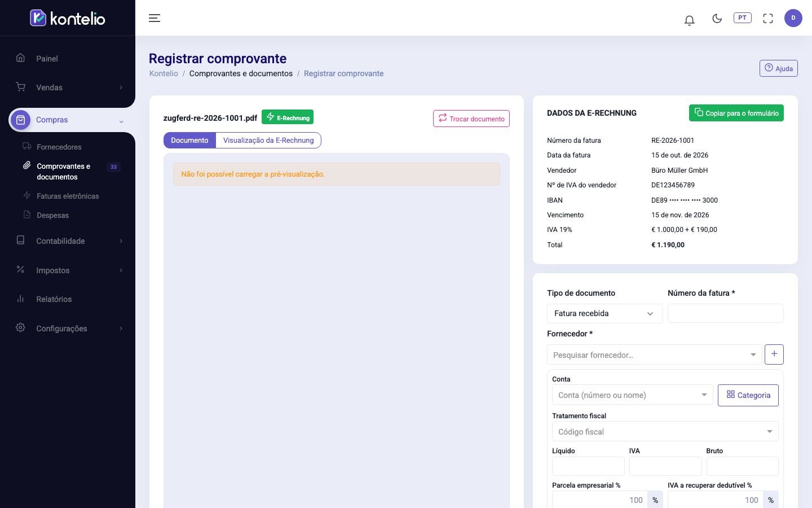Open Relatórios in sidebar

coord(54,299)
